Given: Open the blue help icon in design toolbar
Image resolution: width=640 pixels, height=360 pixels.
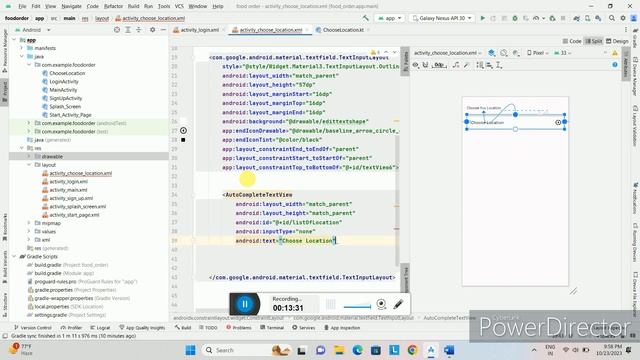Looking at the screenshot, I should [x=615, y=65].
